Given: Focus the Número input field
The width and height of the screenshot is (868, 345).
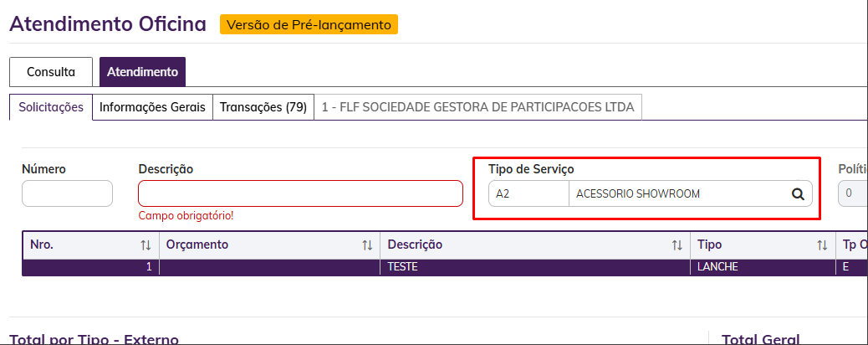Looking at the screenshot, I should [67, 193].
